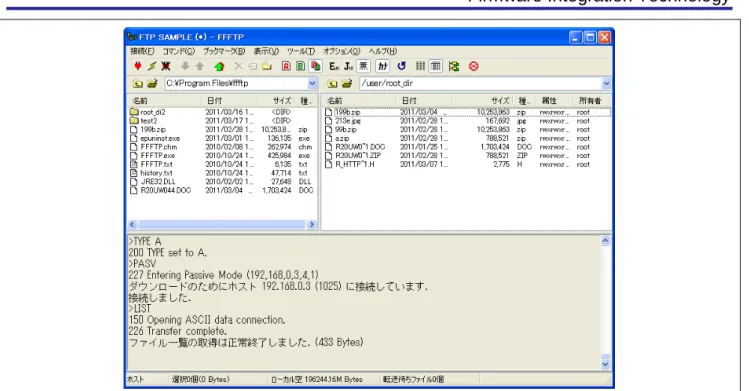
Task: Select local file JRE32.DLL
Action: pos(158,181)
